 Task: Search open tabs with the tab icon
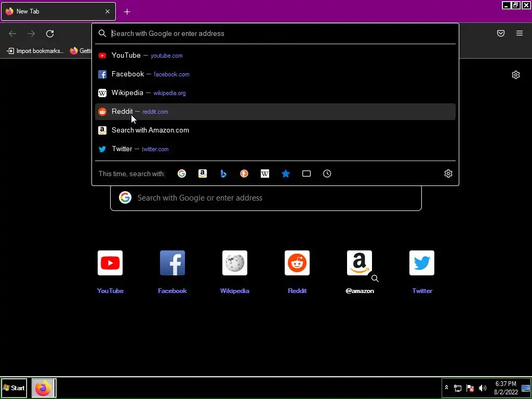tap(307, 174)
